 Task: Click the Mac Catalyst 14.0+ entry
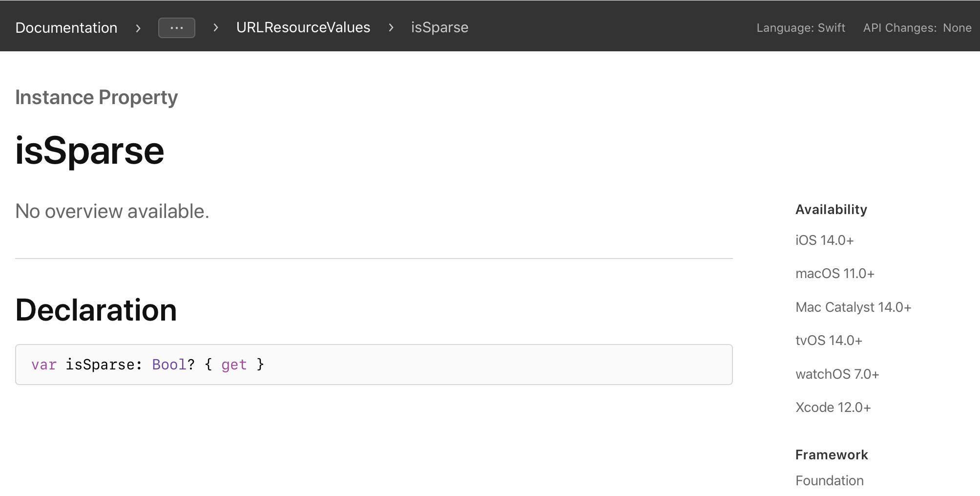coord(853,307)
